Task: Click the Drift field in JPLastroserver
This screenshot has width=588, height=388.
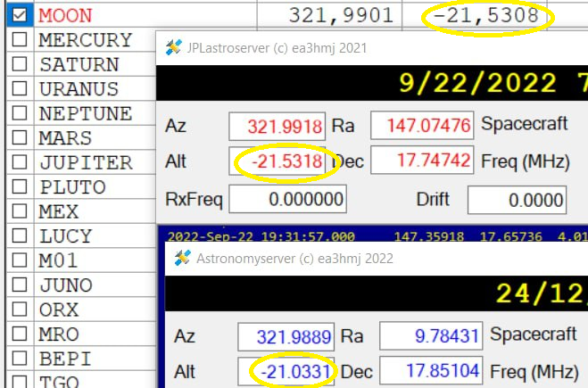Action: [x=518, y=200]
